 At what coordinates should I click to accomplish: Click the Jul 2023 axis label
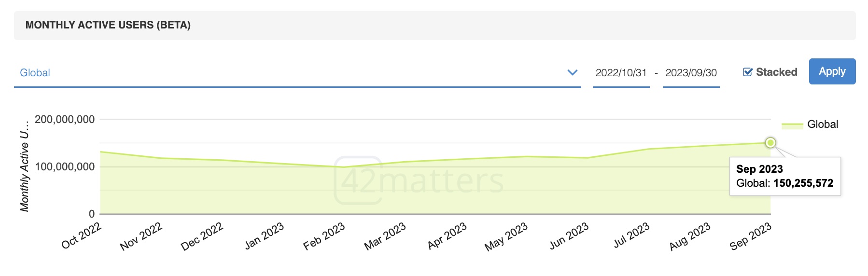coord(631,235)
